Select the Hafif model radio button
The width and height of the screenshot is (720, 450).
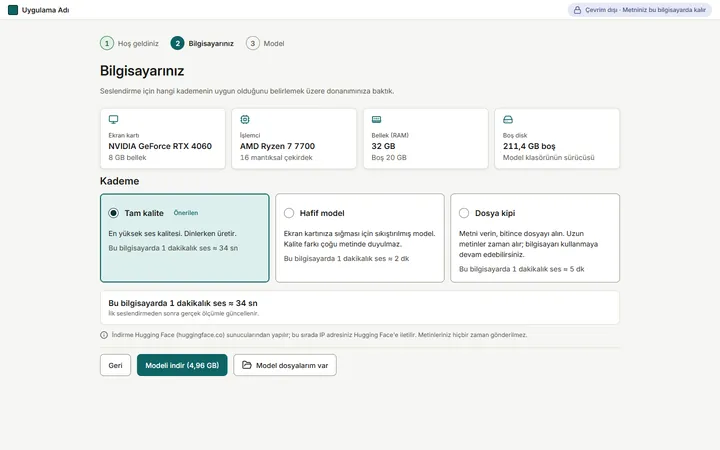289,213
